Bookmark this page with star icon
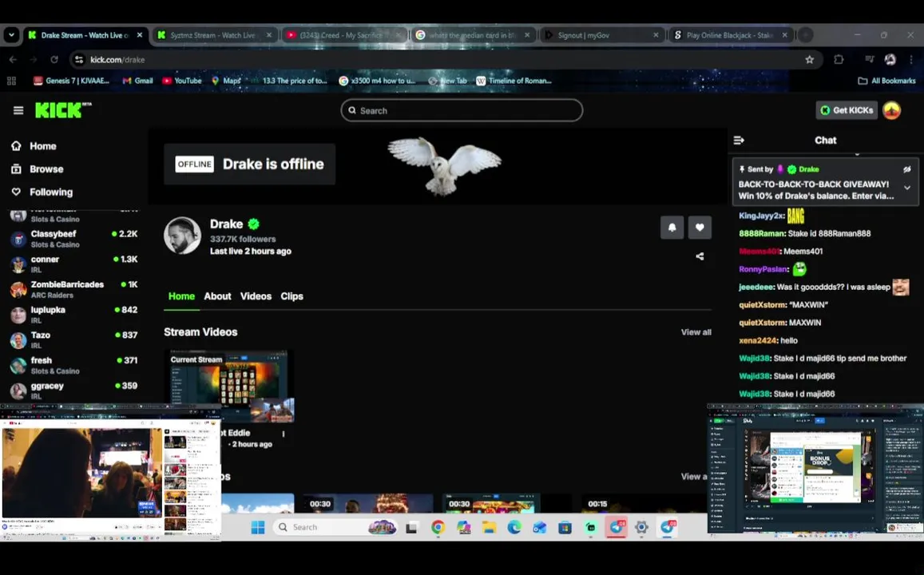924x575 pixels. [809, 60]
